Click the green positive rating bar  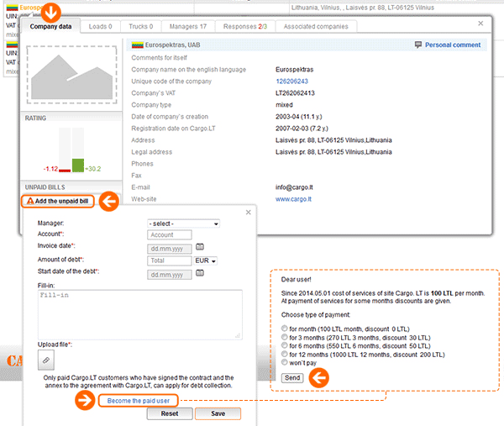point(79,164)
